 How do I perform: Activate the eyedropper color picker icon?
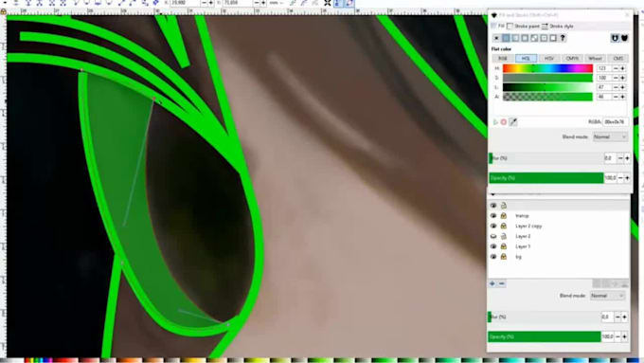click(x=513, y=121)
